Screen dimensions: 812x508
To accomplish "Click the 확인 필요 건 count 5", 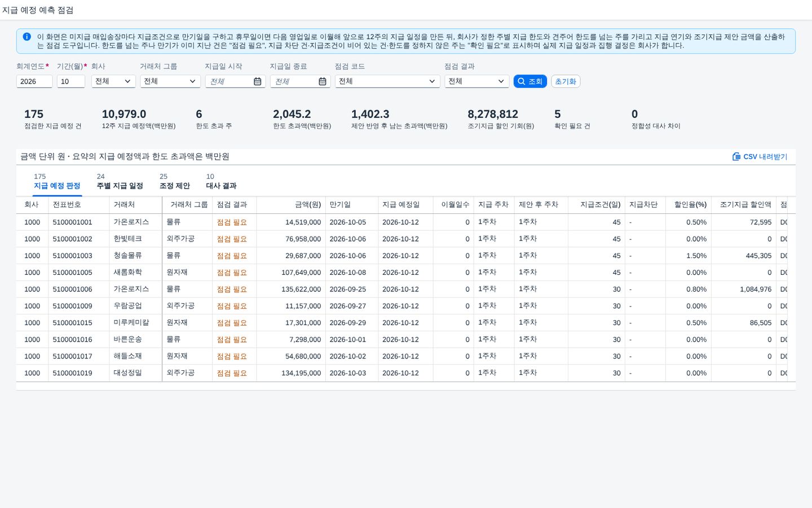I will point(558,114).
